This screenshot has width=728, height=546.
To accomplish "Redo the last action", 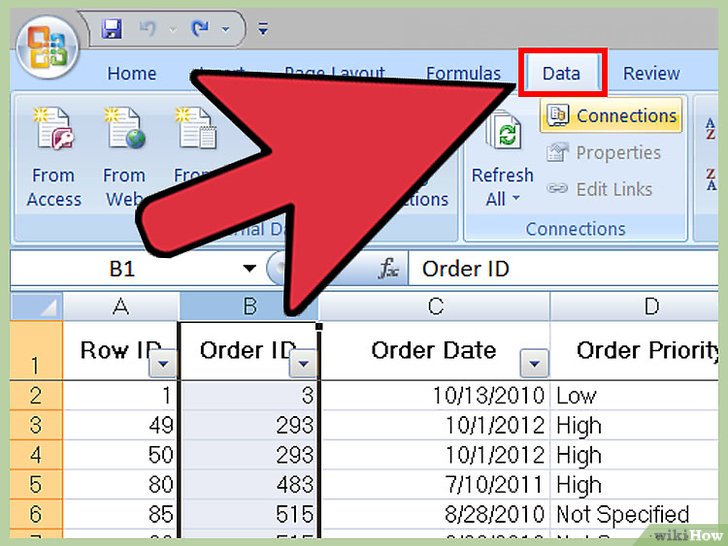I will 200,29.
